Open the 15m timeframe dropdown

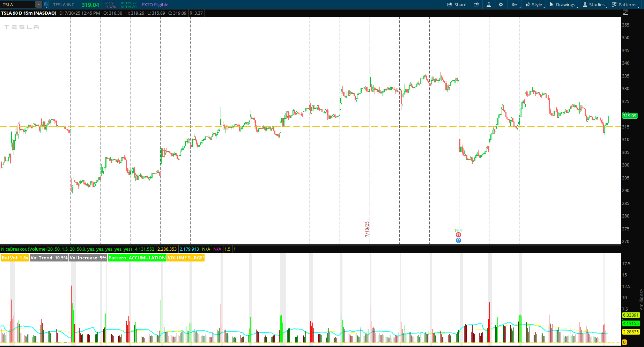tap(514, 5)
